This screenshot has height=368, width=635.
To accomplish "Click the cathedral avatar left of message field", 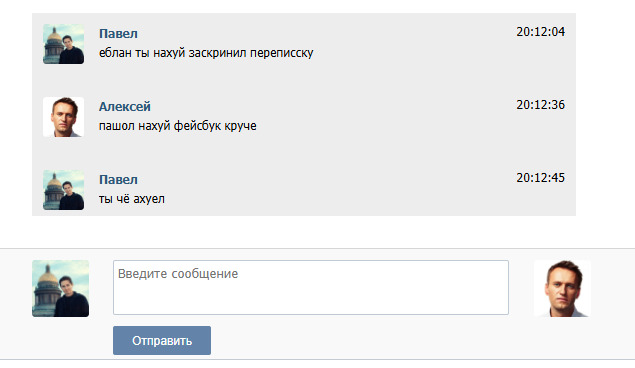I will point(60,288).
